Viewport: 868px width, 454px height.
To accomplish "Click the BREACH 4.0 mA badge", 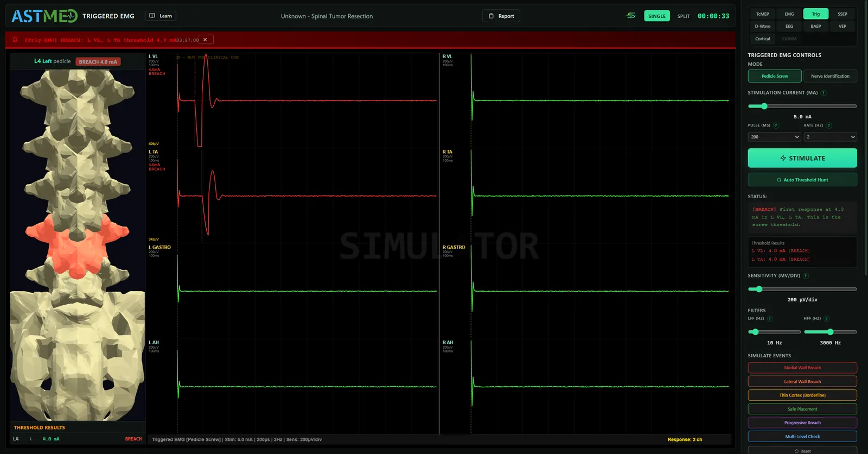I will coord(98,62).
